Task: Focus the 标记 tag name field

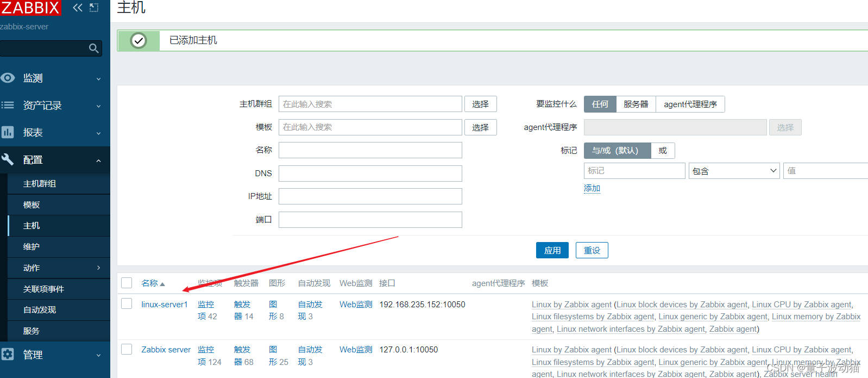Action: click(x=634, y=171)
